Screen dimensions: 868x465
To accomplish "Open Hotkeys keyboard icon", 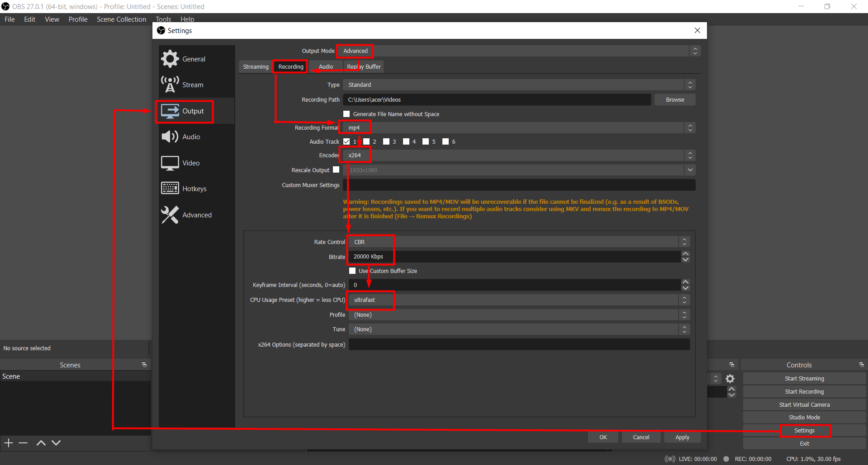I will 170,188.
